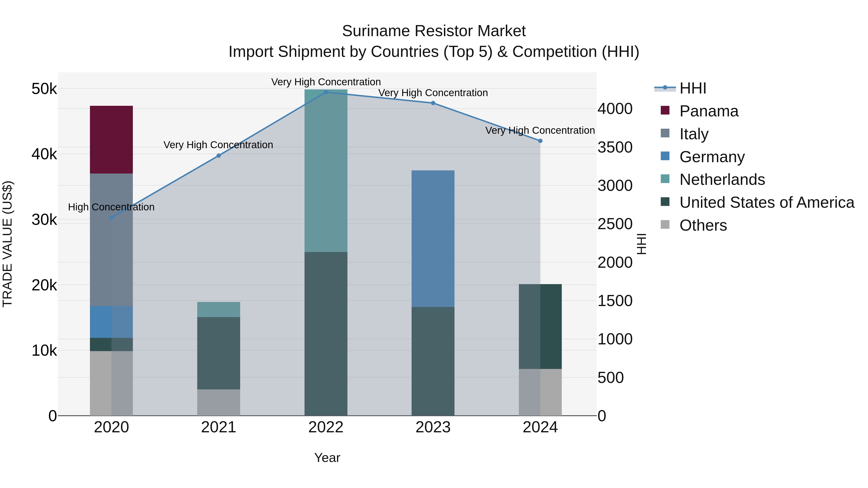This screenshot has width=868, height=488.
Task: Click the USA segment of 2023 bar
Action: pos(433,361)
